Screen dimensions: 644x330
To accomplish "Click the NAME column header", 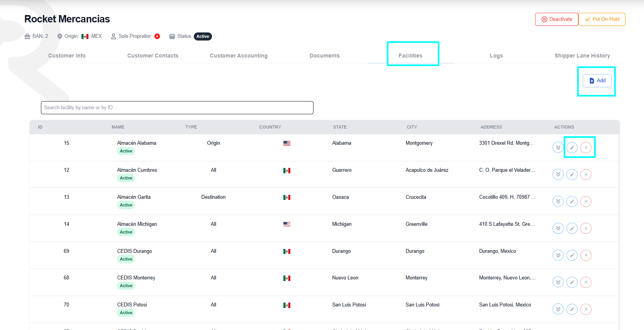I will 118,127.
